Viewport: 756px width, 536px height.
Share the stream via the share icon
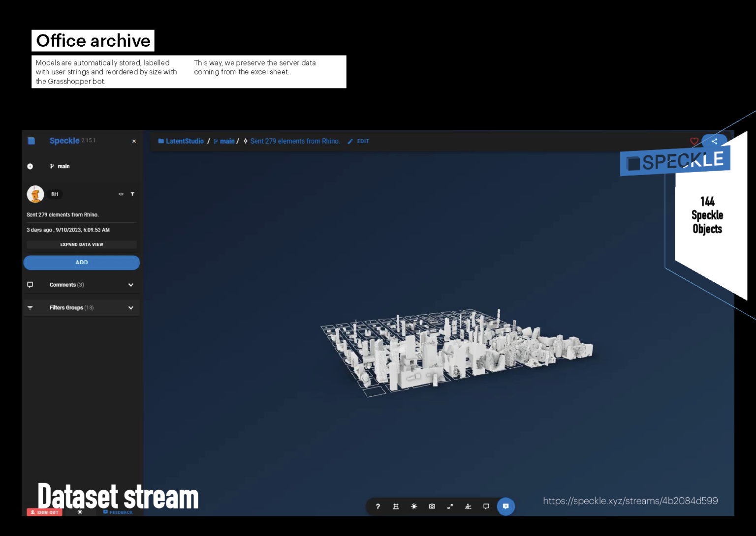(x=715, y=141)
